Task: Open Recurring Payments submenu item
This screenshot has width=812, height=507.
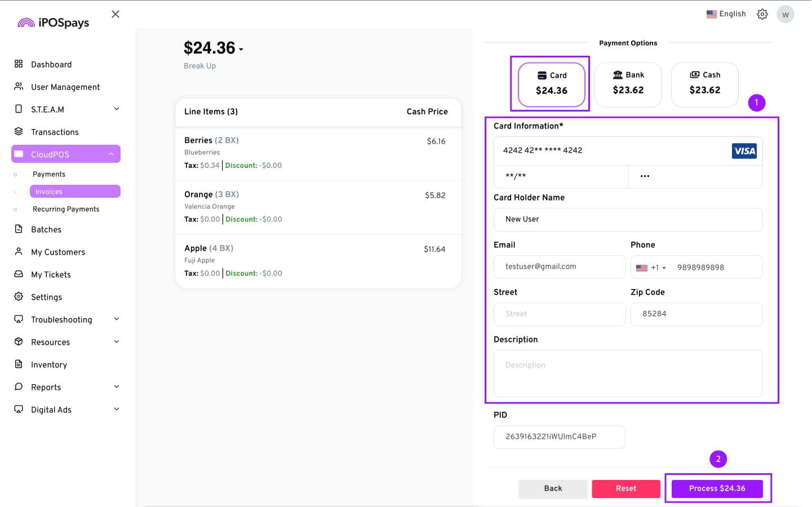Action: click(66, 209)
